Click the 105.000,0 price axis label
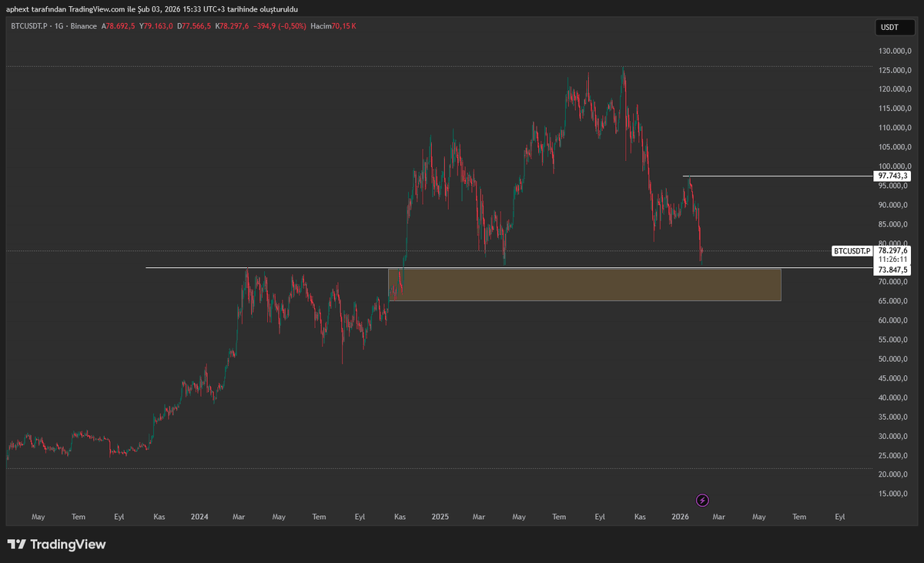The height and width of the screenshot is (563, 924). click(x=896, y=147)
